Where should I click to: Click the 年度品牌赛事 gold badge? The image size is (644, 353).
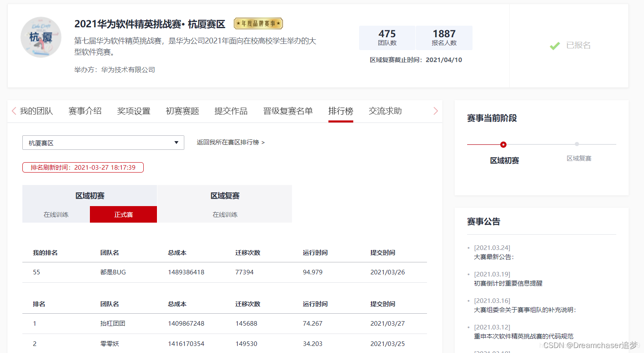tap(258, 24)
